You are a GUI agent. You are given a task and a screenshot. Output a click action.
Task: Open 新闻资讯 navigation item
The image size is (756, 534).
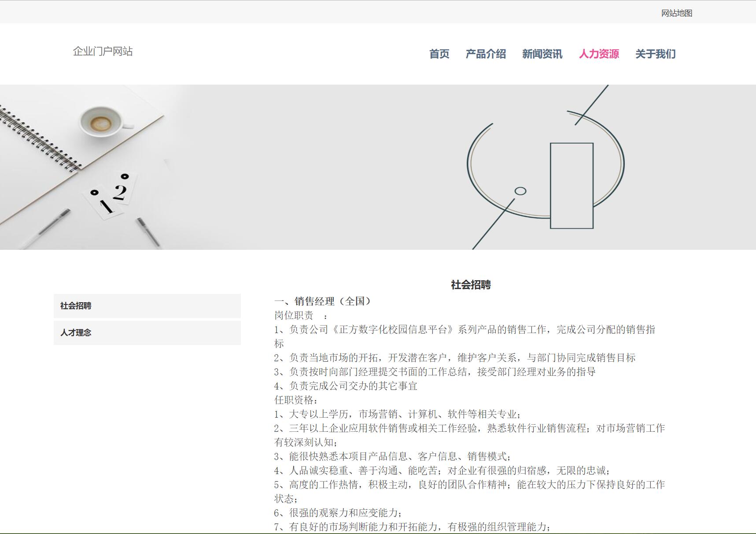coord(542,54)
